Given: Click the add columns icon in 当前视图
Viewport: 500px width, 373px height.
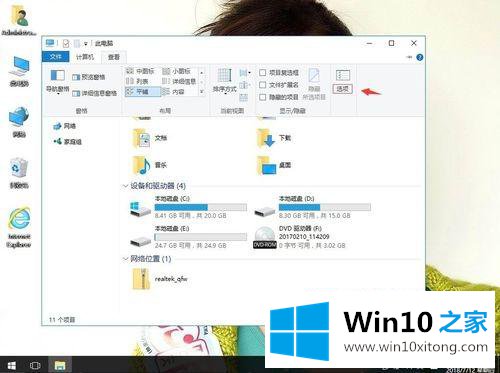Looking at the screenshot, I should coord(244,85).
